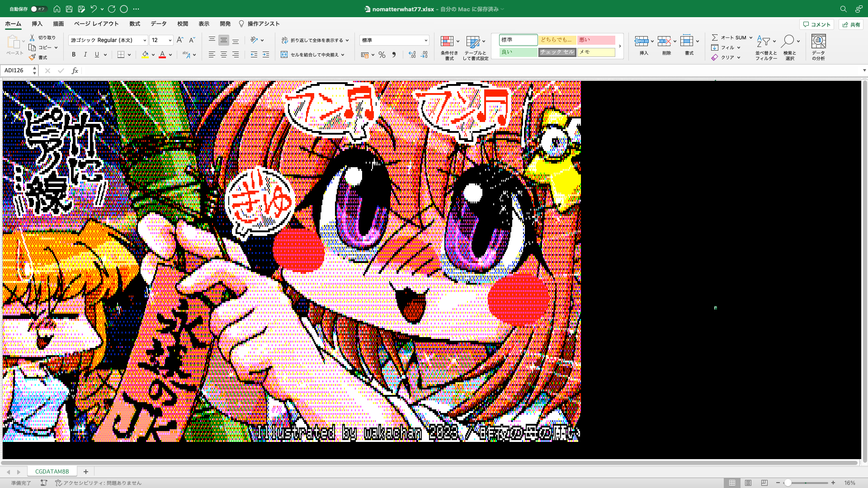Adjust the zoom slider
Screen dimensions: 868x488
788,483
